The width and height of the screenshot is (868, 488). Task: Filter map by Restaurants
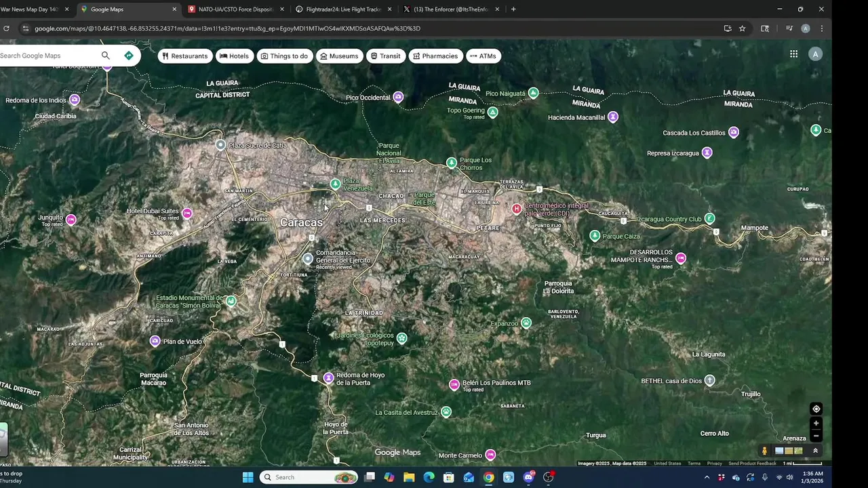click(x=185, y=56)
